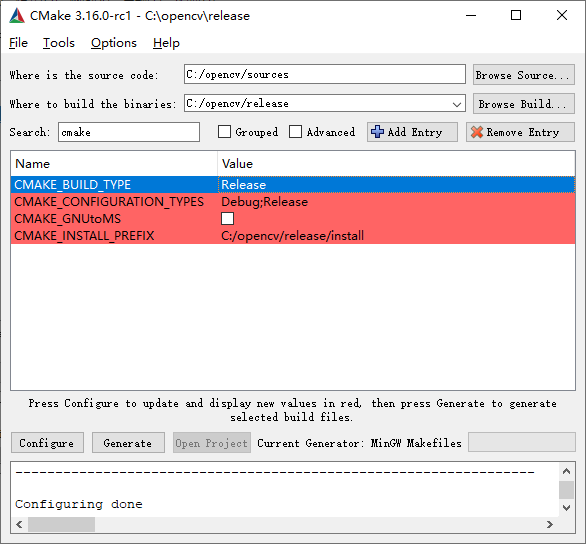Image resolution: width=586 pixels, height=544 pixels.
Task: Check the CMAKE_GNUtoMS value checkbox
Action: pos(228,219)
